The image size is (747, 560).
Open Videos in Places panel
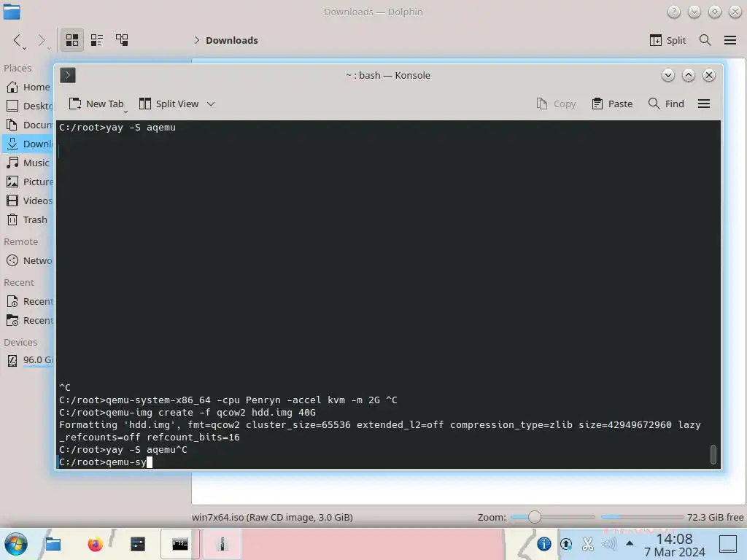[x=28, y=201]
